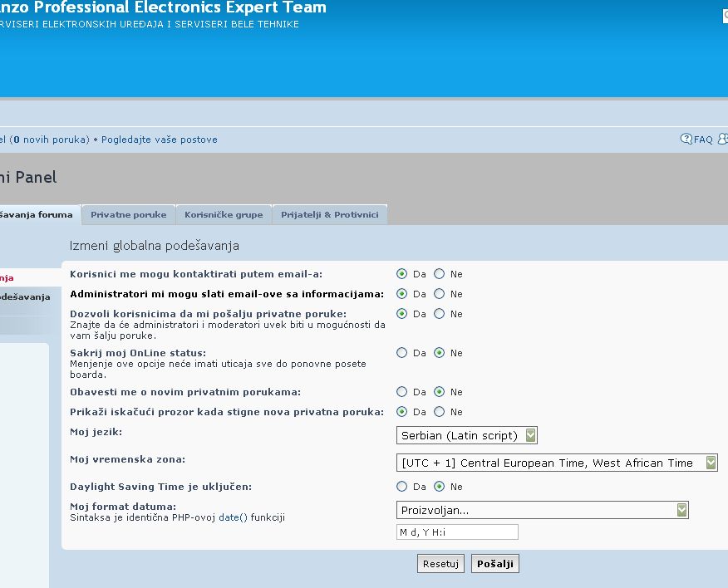This screenshot has height=588, width=728.
Task: Open the Korisničke grupe tab
Action: click(x=224, y=215)
